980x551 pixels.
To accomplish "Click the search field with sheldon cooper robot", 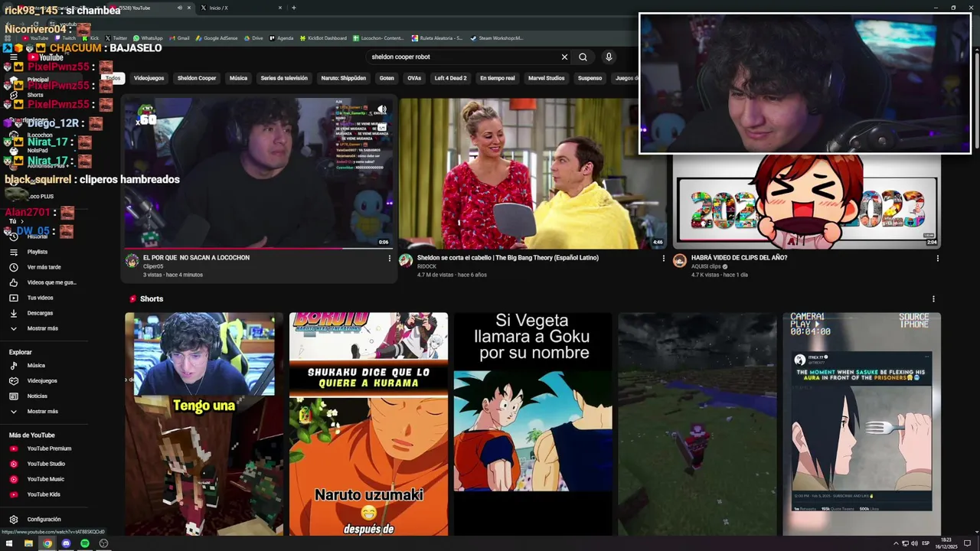I will 463,57.
